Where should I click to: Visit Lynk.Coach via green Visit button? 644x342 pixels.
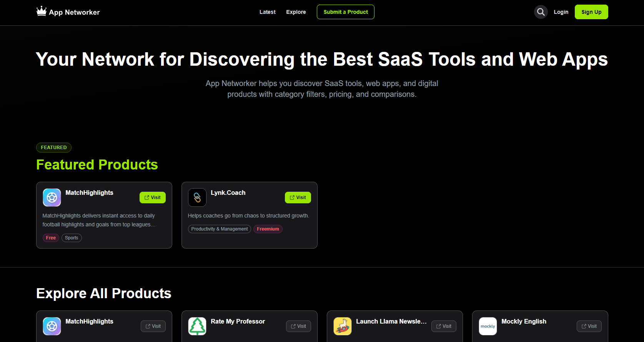[298, 198]
